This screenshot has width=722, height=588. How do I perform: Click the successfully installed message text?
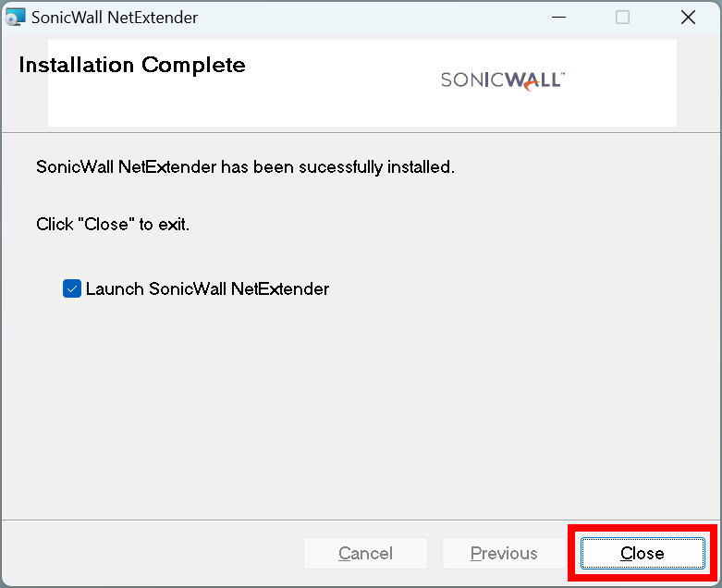point(245,167)
